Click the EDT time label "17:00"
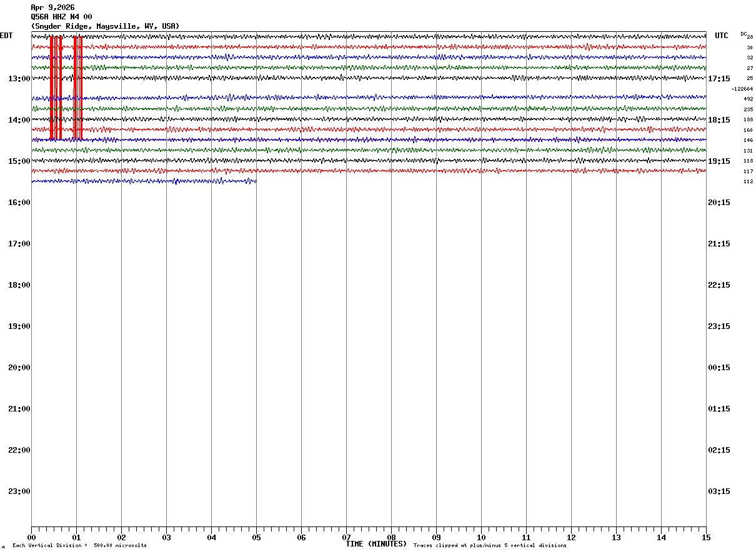 (19, 244)
